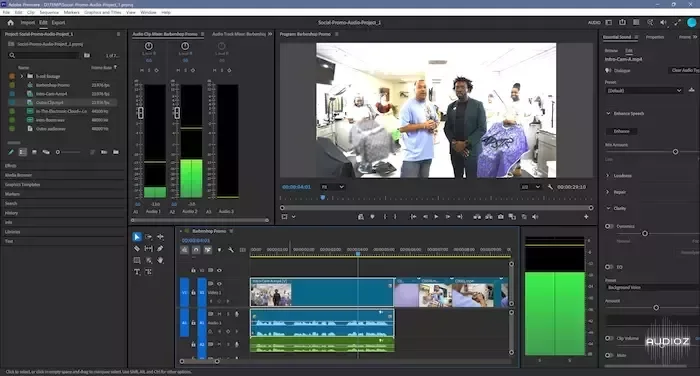Viewport: 700px width, 376px height.
Task: Select the Razor tool
Action: (x=137, y=249)
